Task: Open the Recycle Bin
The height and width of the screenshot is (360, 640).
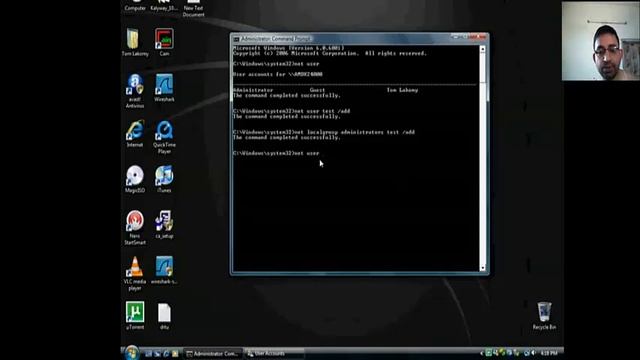Action: pyautogui.click(x=544, y=316)
